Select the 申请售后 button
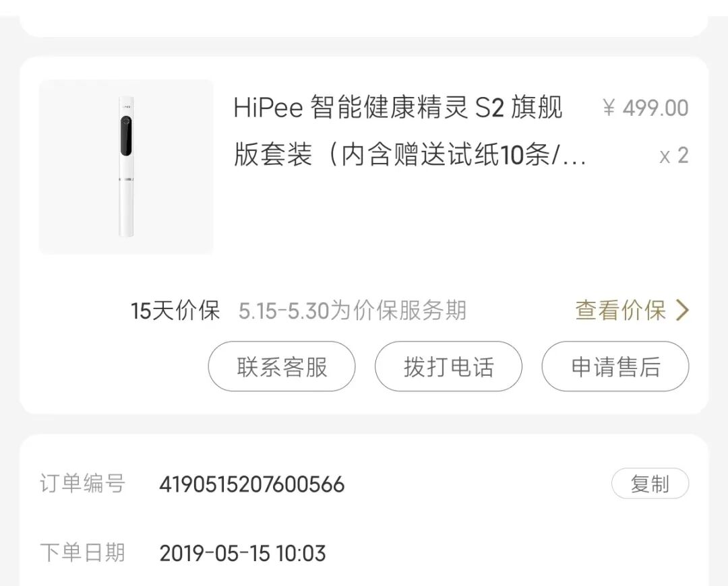Screen dimensions: 728x586 [x=615, y=366]
